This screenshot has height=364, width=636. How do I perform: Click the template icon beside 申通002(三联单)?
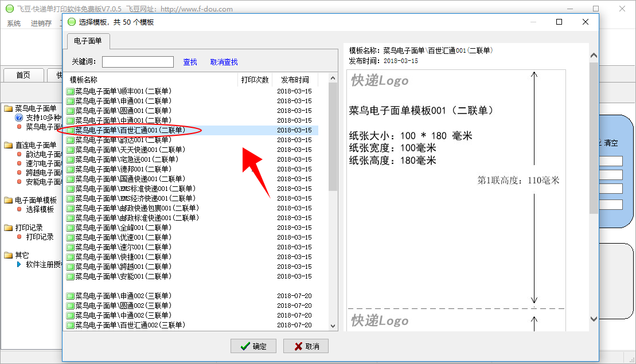click(x=70, y=296)
